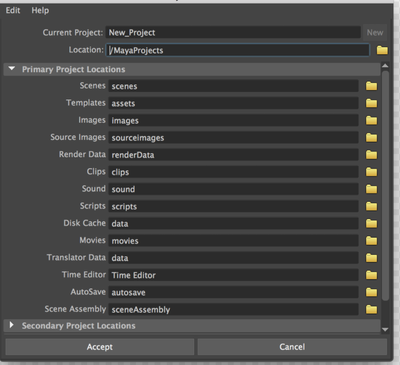
Task: Browse folder for Translator Data location
Action: (x=371, y=258)
